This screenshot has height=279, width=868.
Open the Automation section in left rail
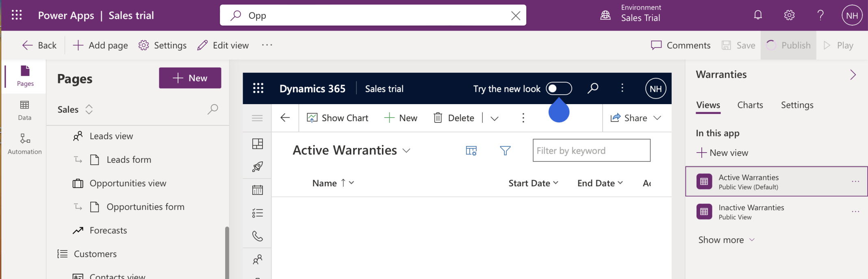click(x=25, y=144)
